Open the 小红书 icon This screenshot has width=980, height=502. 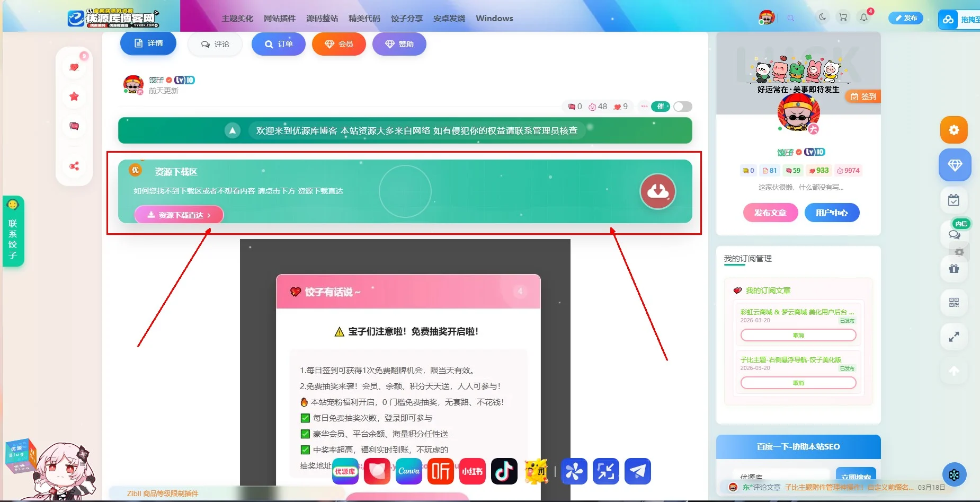(472, 471)
